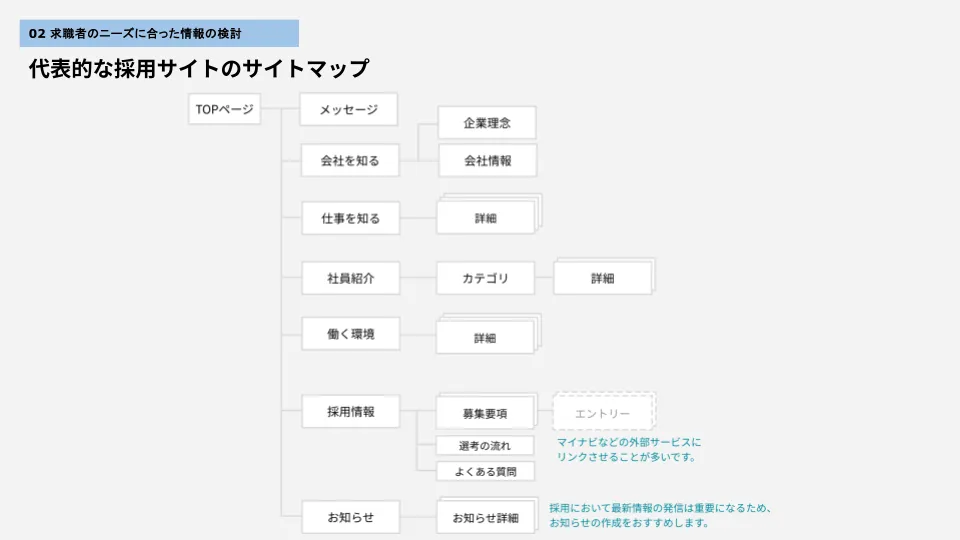Select the 選考の流れ item
The width and height of the screenshot is (960, 540).
(485, 445)
